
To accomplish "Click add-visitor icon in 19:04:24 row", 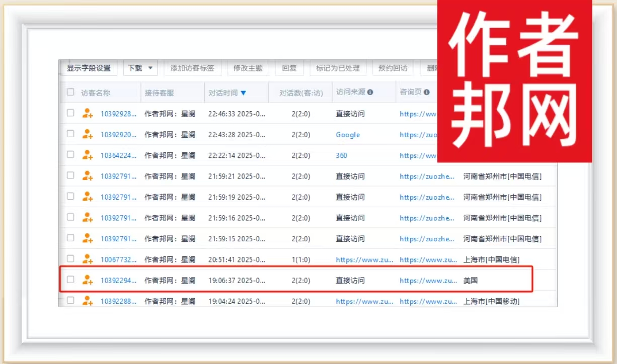I will pos(88,301).
